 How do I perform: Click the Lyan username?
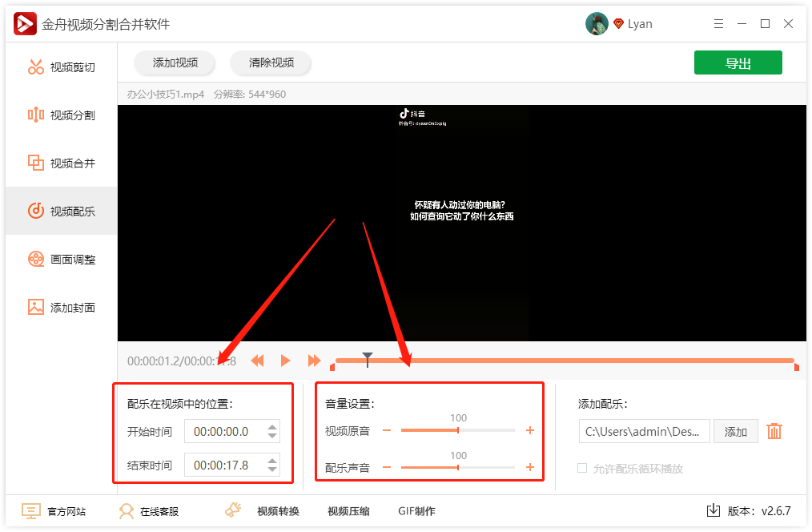(640, 24)
